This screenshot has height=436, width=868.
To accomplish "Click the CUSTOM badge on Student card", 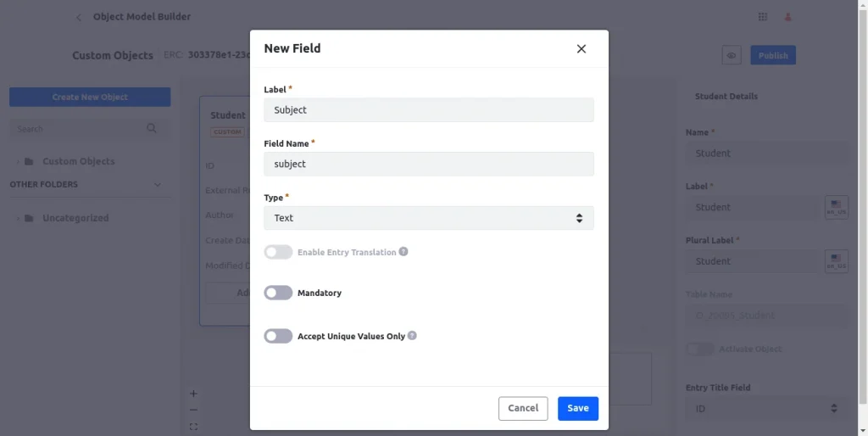I will pyautogui.click(x=227, y=131).
